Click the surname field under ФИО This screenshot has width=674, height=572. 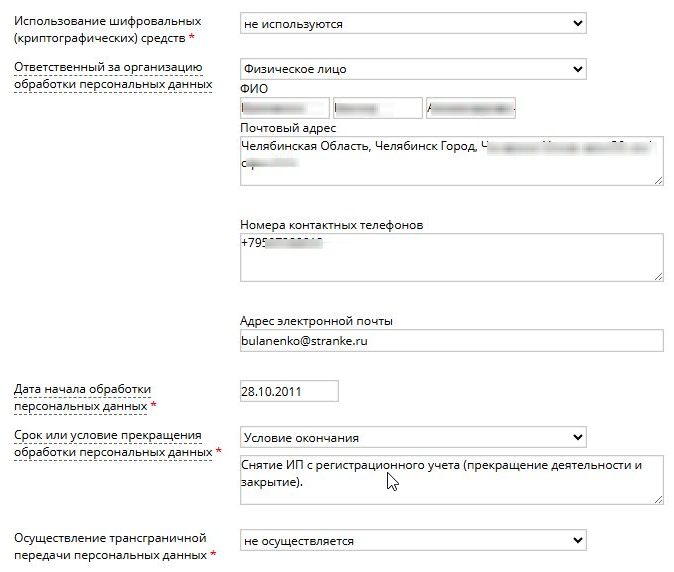(x=285, y=108)
